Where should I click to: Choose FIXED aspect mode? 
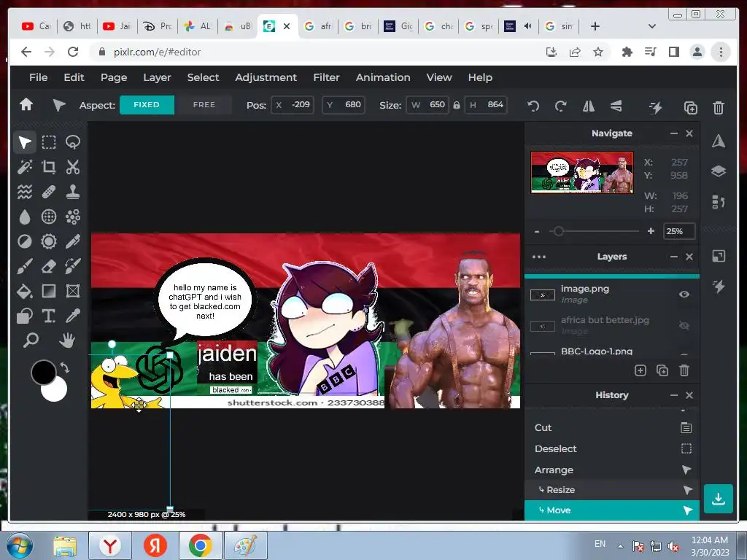pyautogui.click(x=147, y=105)
